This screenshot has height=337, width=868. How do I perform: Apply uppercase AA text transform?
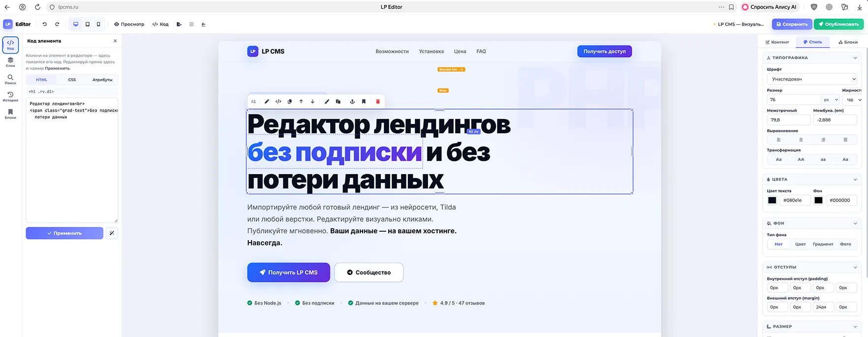coord(801,159)
